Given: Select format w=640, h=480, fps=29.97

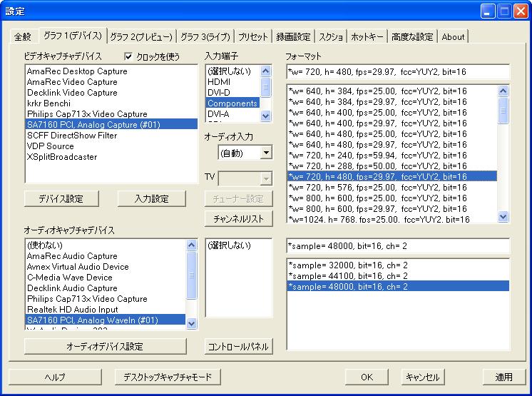Looking at the screenshot, I should [x=392, y=145].
